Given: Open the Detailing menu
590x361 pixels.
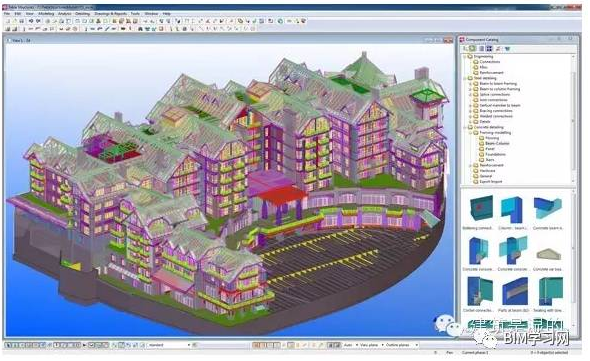Looking at the screenshot, I should [82, 14].
